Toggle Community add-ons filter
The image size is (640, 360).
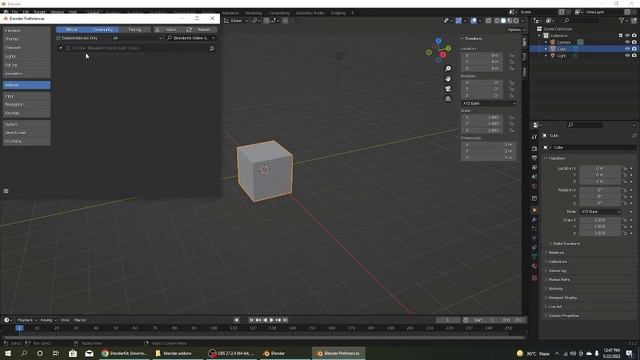(103, 29)
